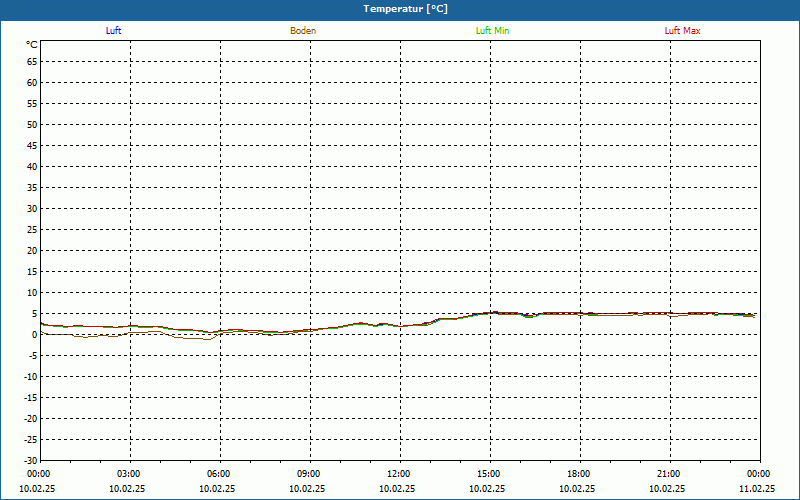Click the 11.02.25 date label
800x500 pixels.
(757, 489)
